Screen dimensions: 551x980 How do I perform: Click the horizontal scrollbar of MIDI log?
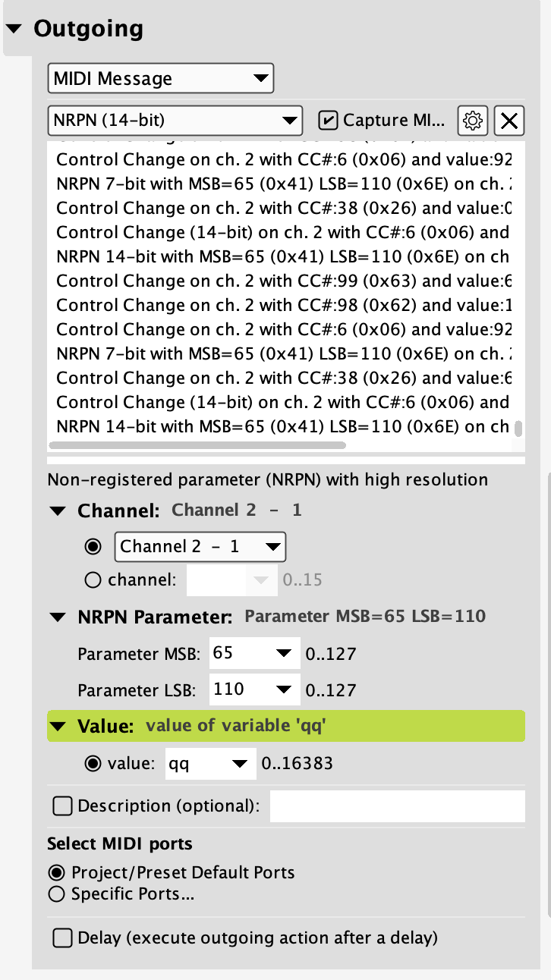coord(197,446)
